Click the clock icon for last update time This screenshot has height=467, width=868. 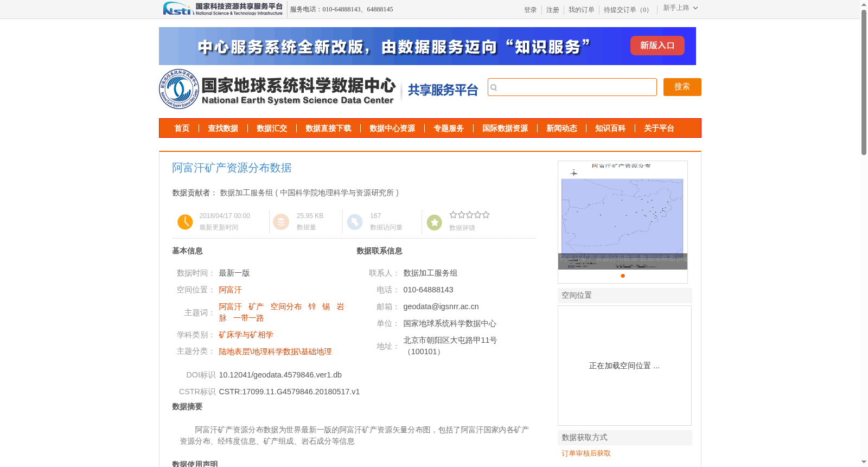coord(185,222)
